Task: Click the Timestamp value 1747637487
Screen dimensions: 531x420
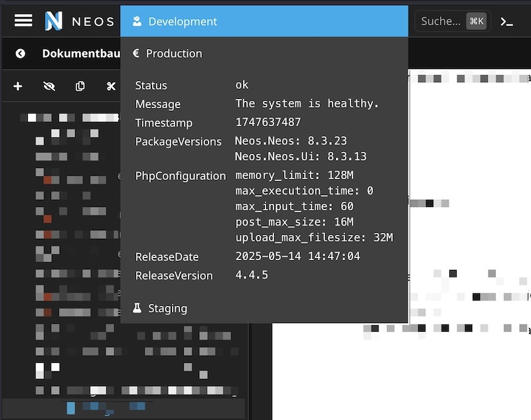Action: pos(268,123)
